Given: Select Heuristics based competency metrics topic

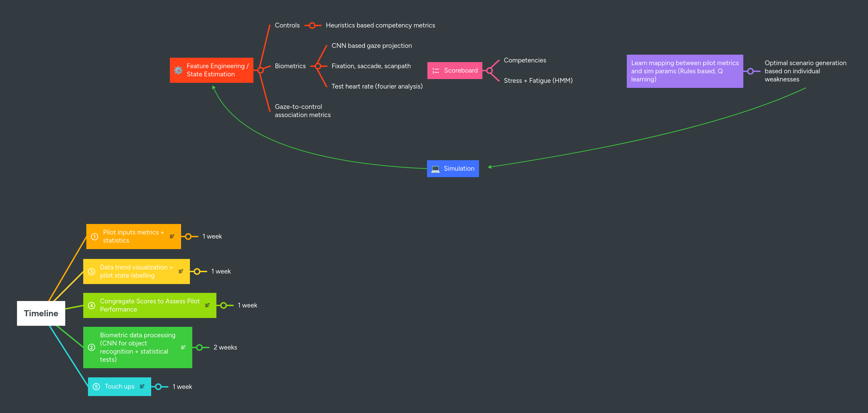Looking at the screenshot, I should coord(380,25).
